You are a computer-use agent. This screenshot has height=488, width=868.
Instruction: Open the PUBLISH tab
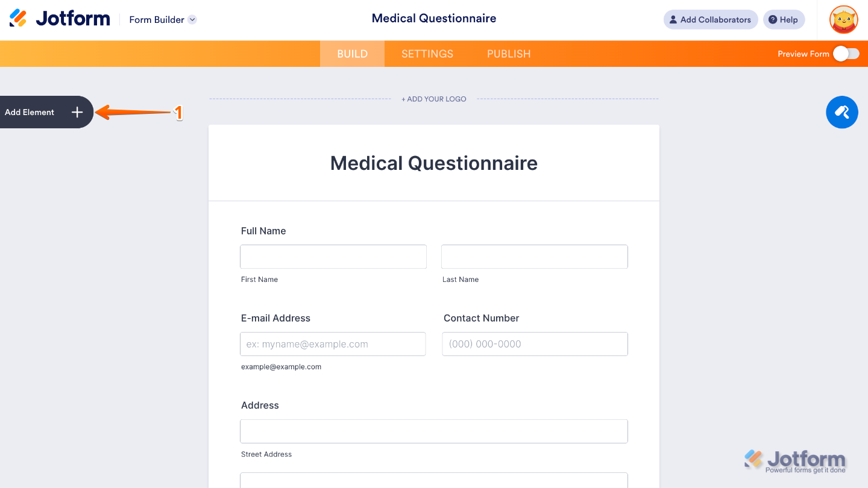click(508, 54)
